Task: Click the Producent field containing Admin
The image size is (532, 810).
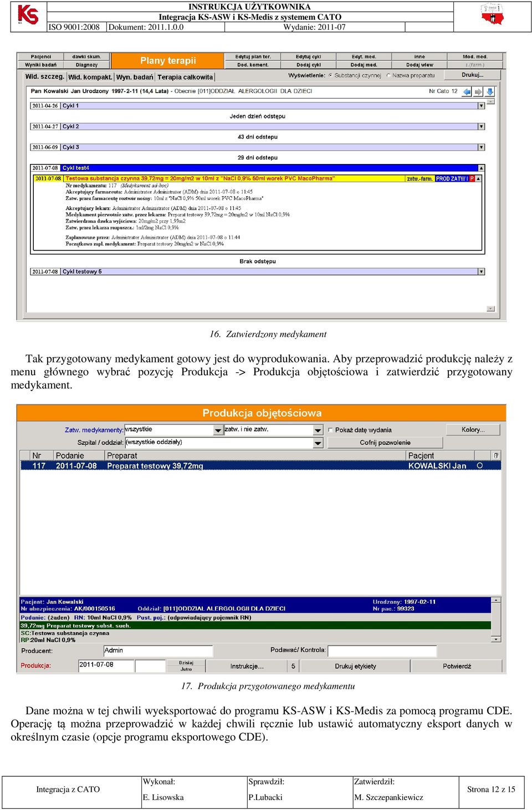Action: pyautogui.click(x=158, y=650)
